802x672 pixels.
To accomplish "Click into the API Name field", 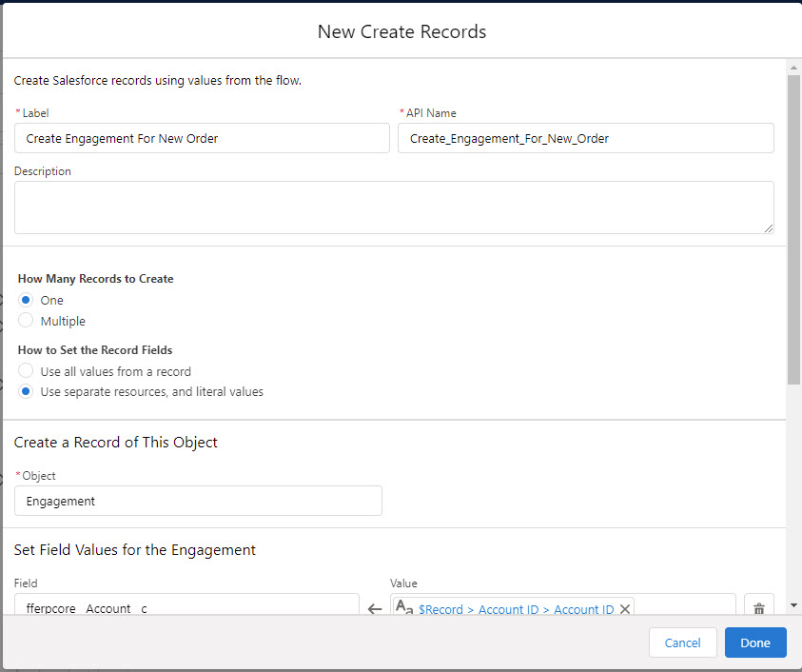I will pos(585,138).
